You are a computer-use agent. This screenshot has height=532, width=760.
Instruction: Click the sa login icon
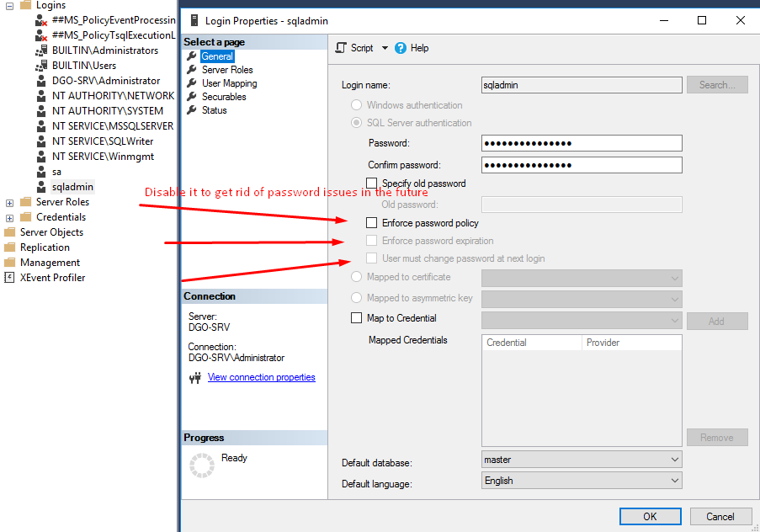[x=41, y=171]
